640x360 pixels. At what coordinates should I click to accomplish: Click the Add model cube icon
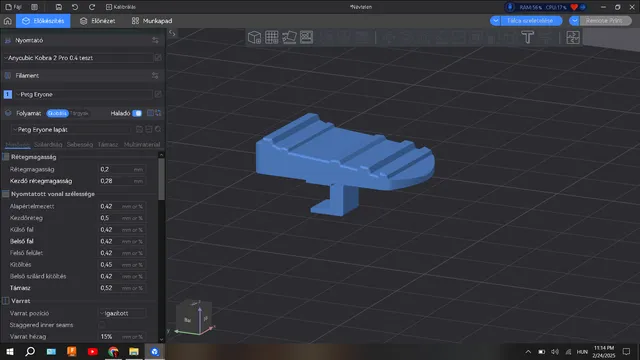pos(254,38)
